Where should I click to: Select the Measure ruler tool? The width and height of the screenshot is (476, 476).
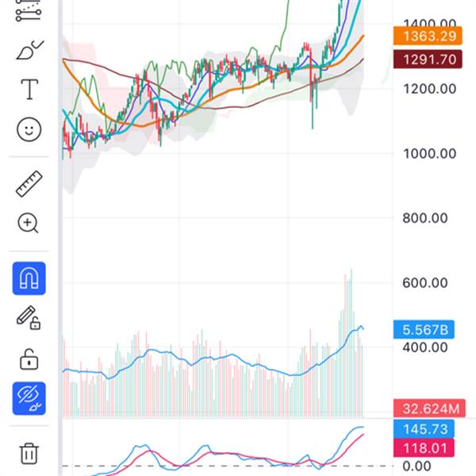coord(29,184)
